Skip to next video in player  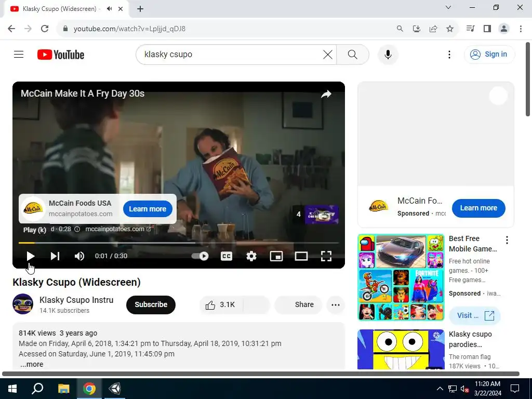[55, 256]
